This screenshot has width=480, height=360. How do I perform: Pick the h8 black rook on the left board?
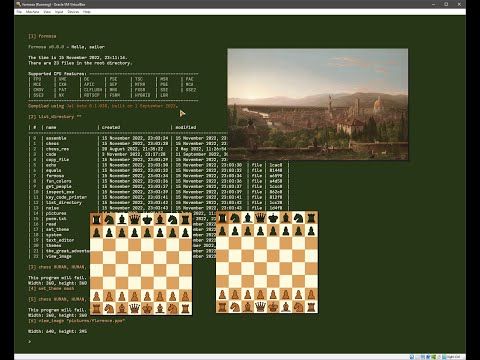185,219
